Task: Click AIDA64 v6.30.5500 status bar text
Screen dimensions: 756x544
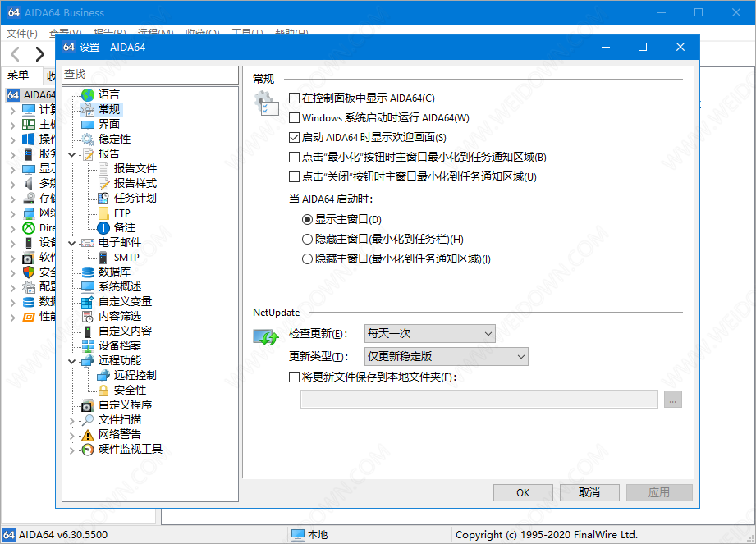Action: [63, 535]
